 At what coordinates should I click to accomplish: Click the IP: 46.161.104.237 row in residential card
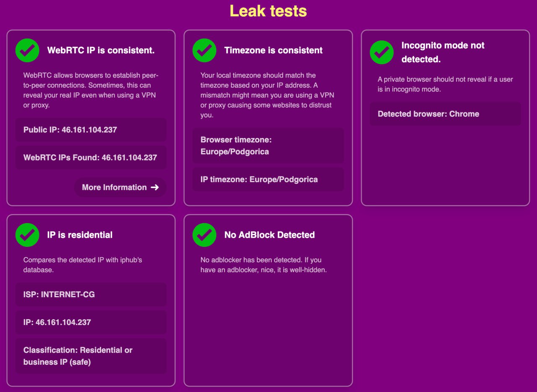91,322
